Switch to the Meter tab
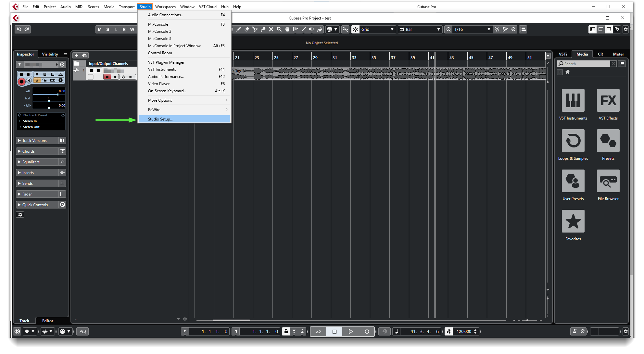 point(618,54)
